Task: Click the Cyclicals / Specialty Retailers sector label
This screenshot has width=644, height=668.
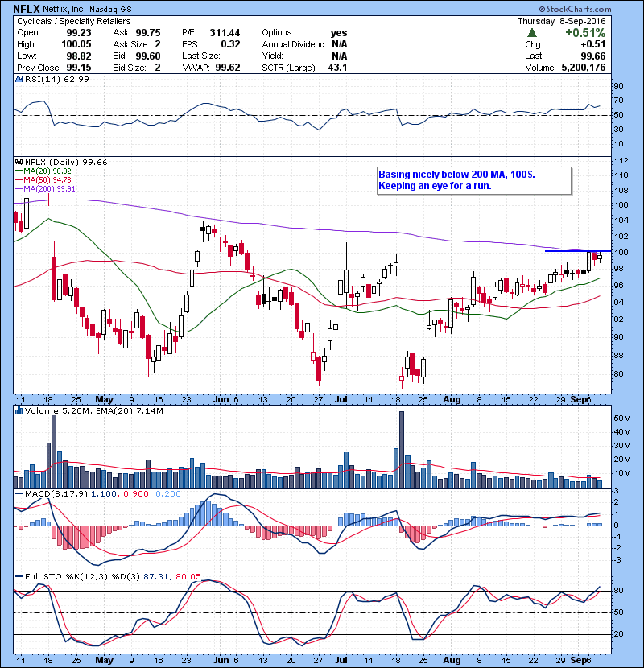Action: (74, 21)
